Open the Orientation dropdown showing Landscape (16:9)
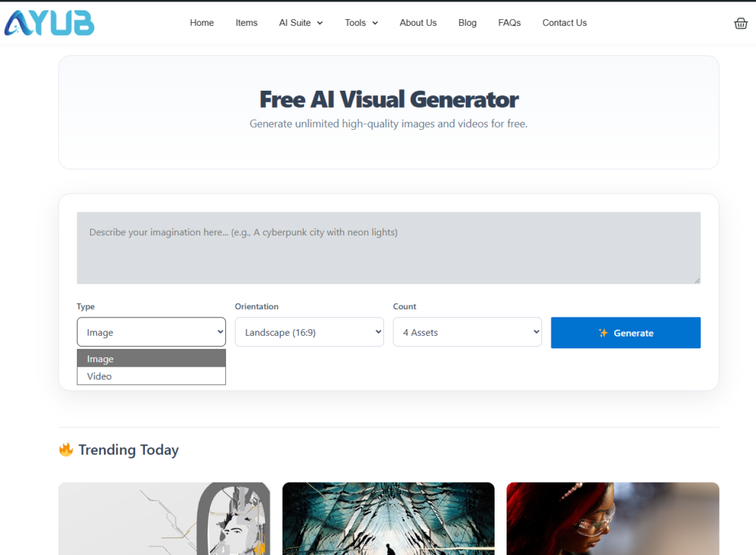 pyautogui.click(x=309, y=332)
